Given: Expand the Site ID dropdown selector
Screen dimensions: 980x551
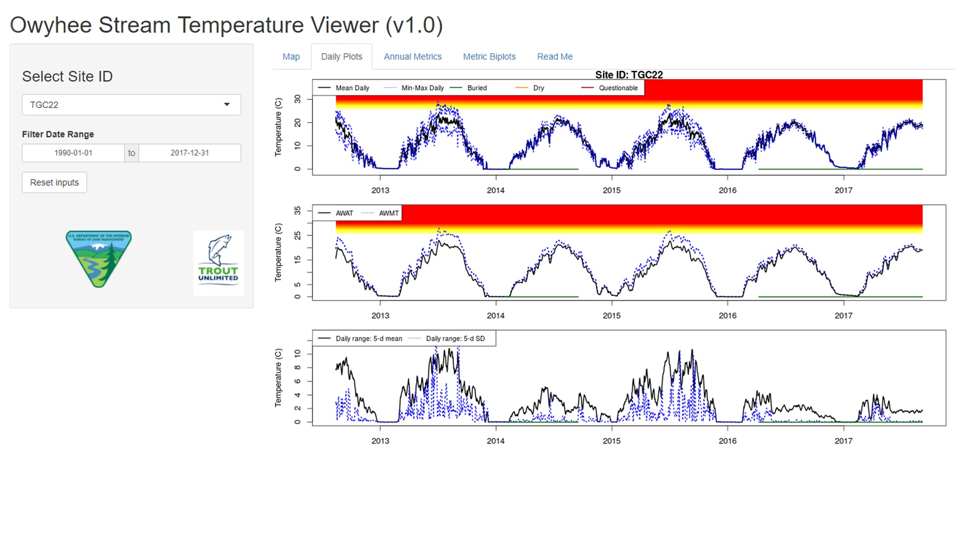Looking at the screenshot, I should tap(226, 104).
